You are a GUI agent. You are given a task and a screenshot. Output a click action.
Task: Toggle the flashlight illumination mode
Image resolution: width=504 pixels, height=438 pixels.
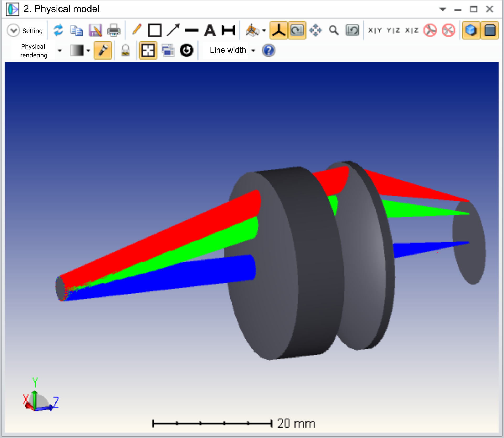click(103, 50)
